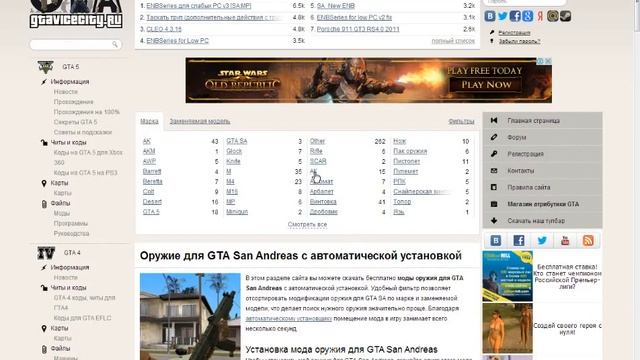Open the Glock brand link
Image resolution: width=640 pixels, height=360 pixels.
(234, 151)
